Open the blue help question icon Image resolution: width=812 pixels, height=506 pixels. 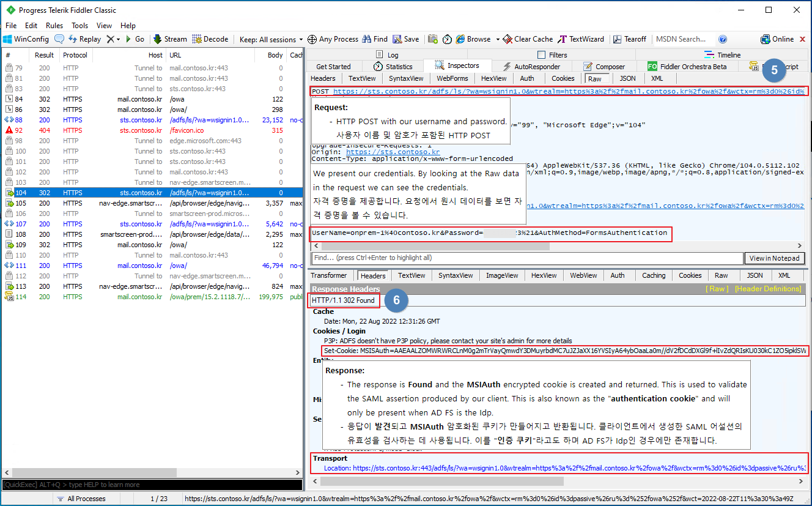pos(723,39)
